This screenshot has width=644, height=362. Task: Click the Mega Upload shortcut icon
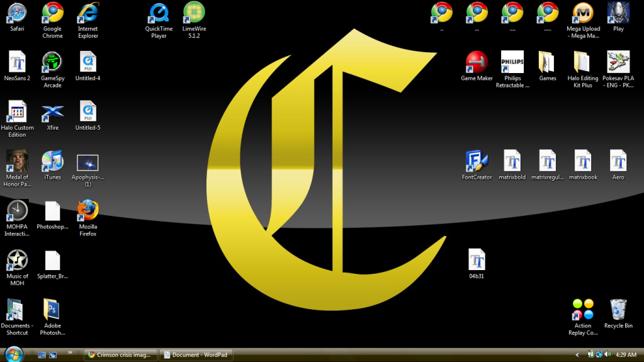(x=583, y=13)
